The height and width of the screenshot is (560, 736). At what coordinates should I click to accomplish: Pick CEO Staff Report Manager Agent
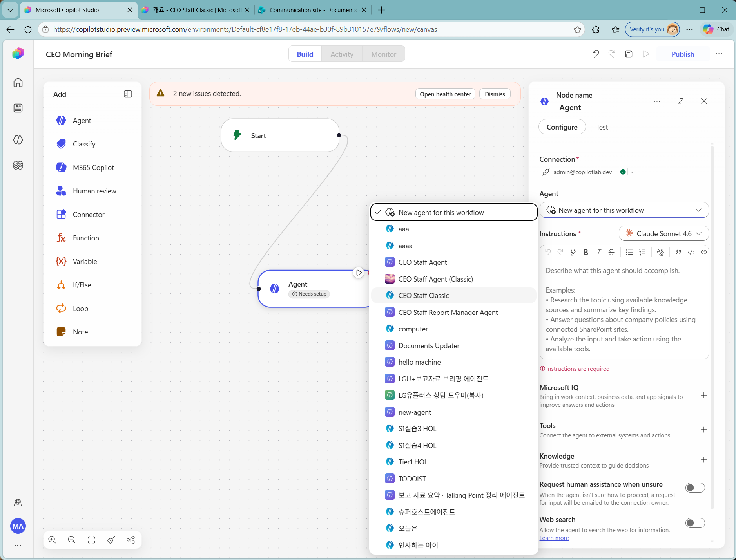[453, 313]
